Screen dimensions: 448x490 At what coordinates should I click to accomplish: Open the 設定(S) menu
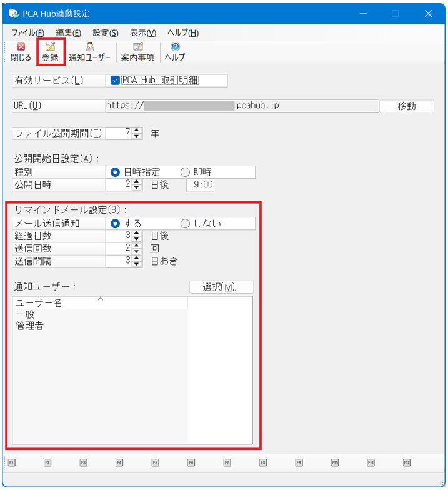[x=106, y=32]
